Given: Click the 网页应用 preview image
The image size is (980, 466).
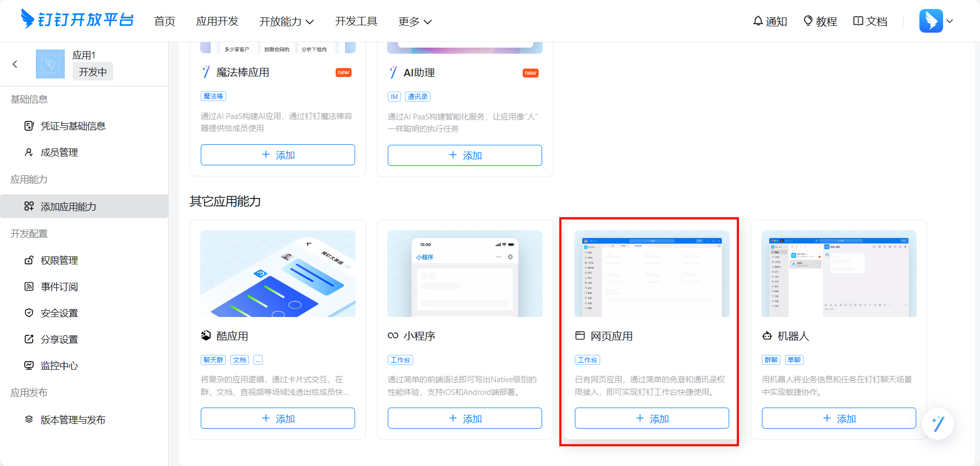Looking at the screenshot, I should click(x=652, y=273).
